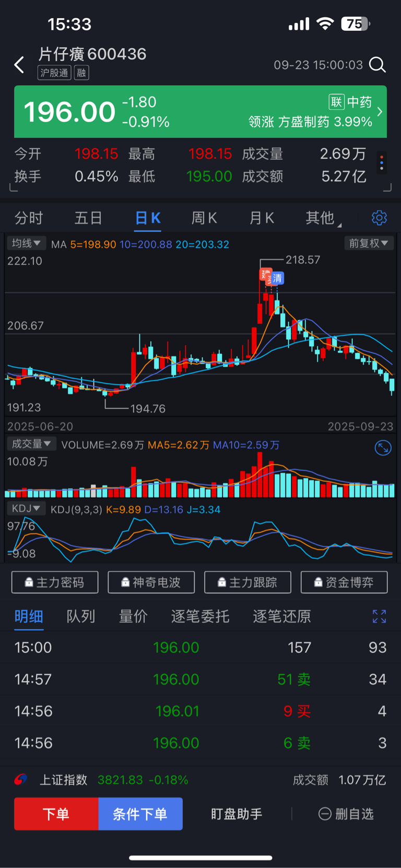Tap the 成交额 5.27亿 value
Viewport: 401px width, 868px height.
[344, 176]
